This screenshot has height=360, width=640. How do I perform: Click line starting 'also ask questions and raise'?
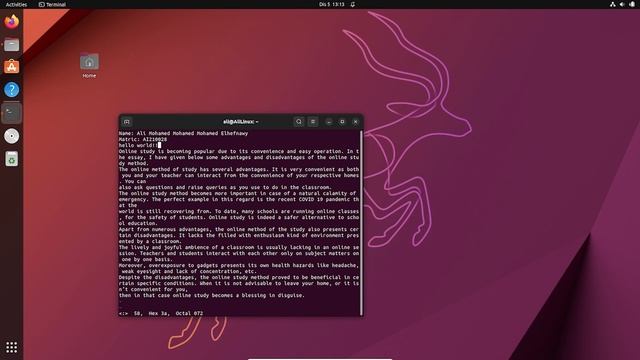225,187
